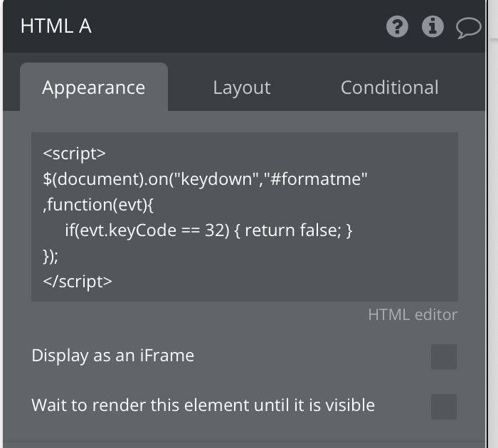
Task: Click the closing </script> line
Action: [78, 281]
